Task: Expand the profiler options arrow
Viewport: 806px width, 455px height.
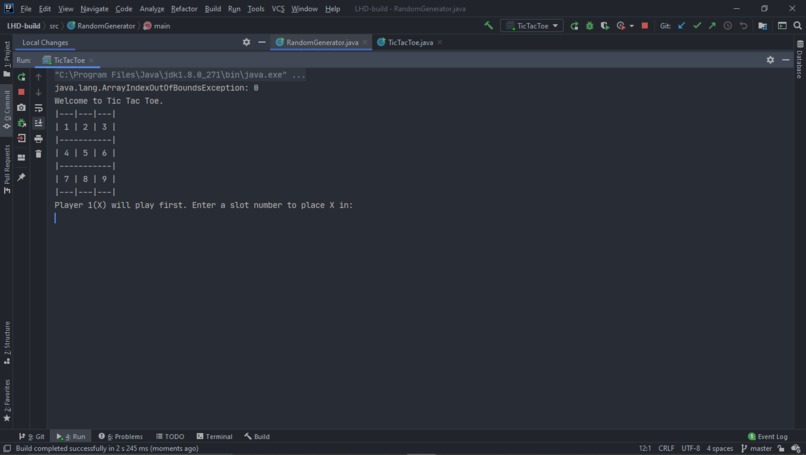Action: pyautogui.click(x=632, y=26)
